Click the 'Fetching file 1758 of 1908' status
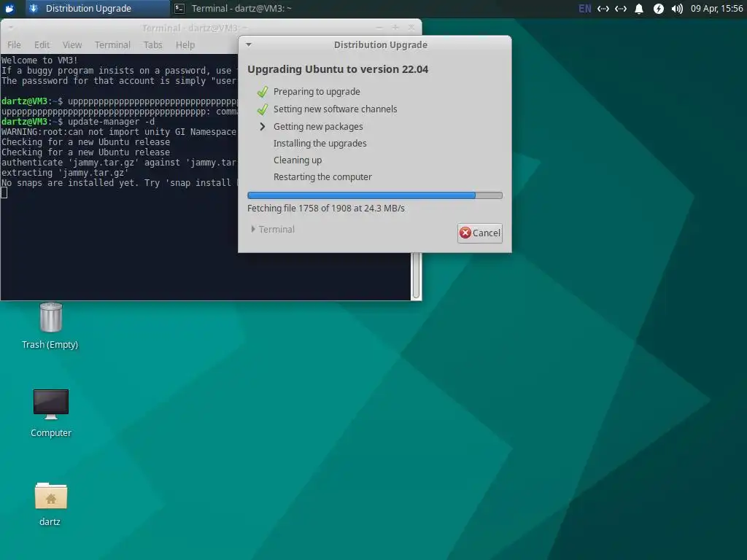The width and height of the screenshot is (747, 560). tap(326, 208)
